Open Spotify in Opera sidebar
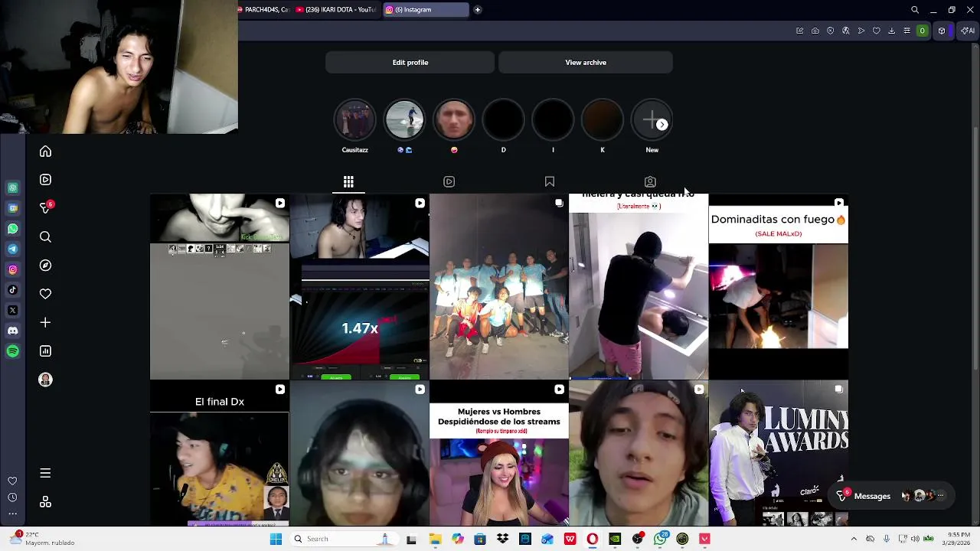980x551 pixels. [x=12, y=351]
